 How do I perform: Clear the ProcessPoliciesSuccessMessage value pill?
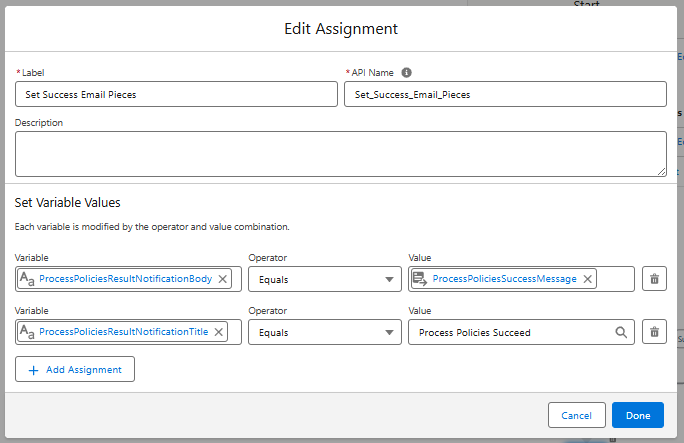587,279
